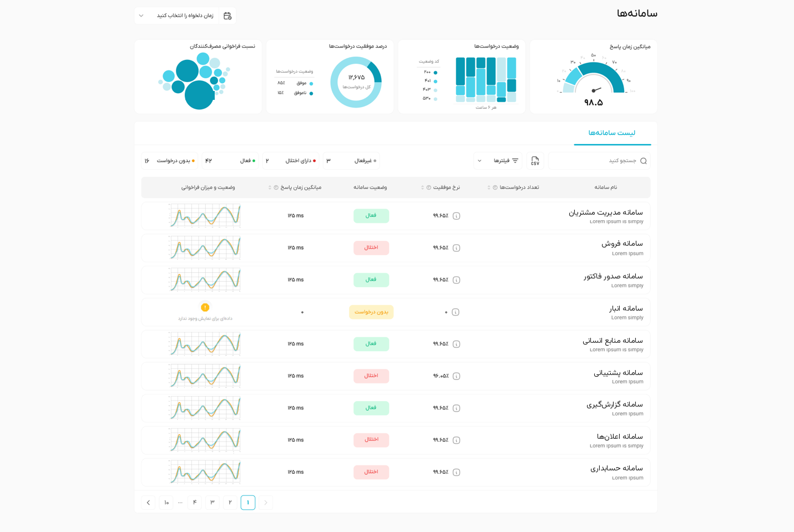
Task: Toggle the دارای اختلال filter chip
Action: coord(290,161)
